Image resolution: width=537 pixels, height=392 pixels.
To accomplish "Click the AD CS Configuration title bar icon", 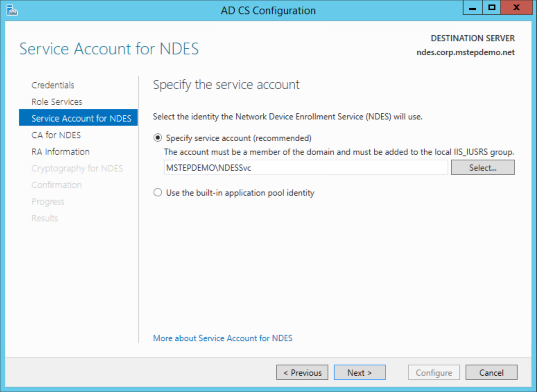I will tap(11, 10).
